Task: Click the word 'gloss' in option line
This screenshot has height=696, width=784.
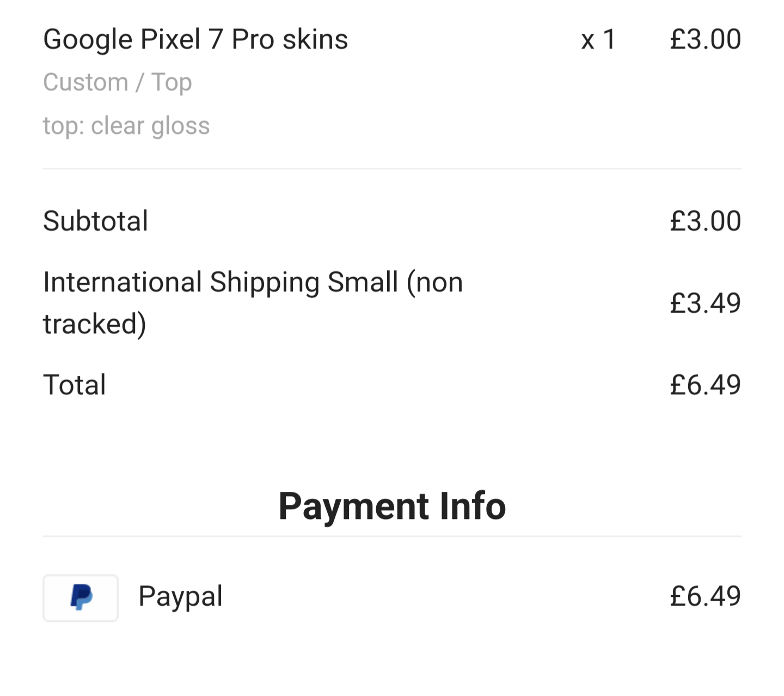Action: coord(180,126)
